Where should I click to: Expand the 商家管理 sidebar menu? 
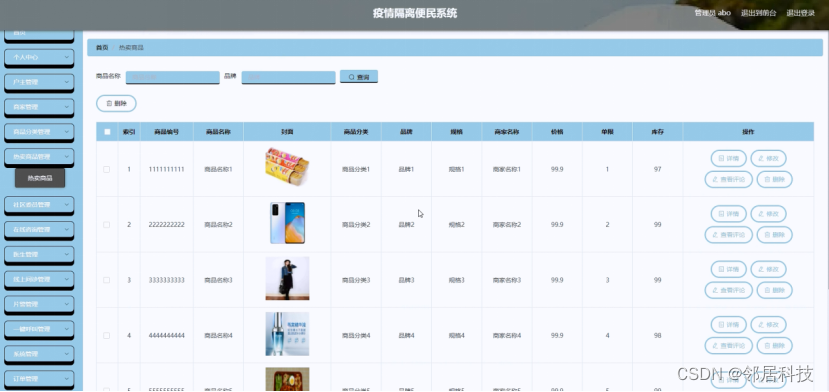pyautogui.click(x=39, y=107)
